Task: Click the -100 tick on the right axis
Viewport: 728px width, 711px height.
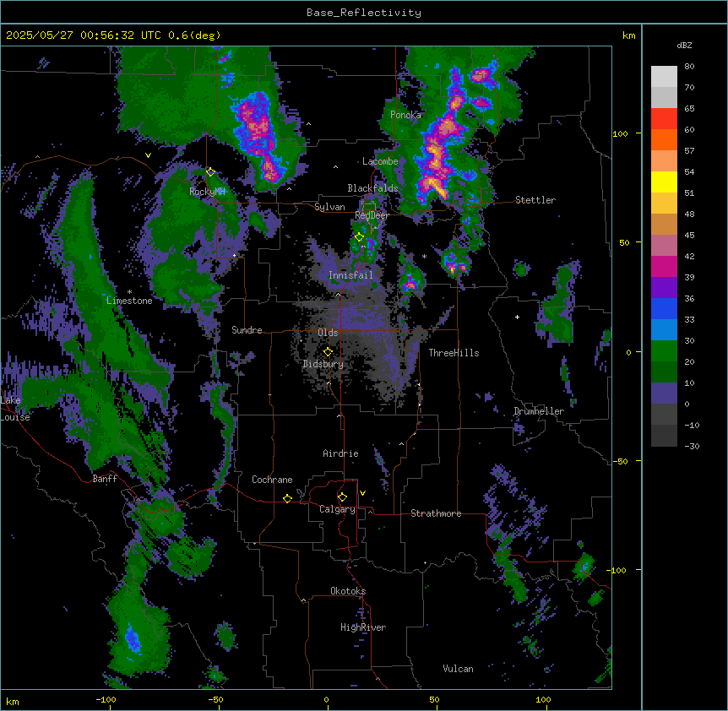Action: [617, 570]
